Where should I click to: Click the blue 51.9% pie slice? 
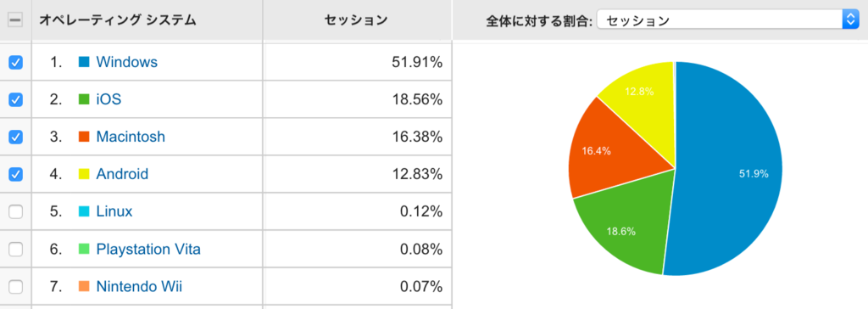(x=731, y=172)
